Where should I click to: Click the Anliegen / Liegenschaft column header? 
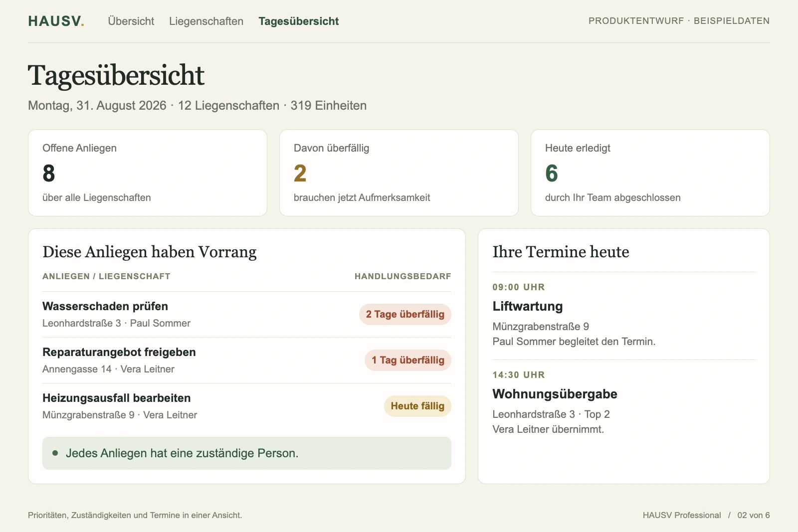[106, 276]
